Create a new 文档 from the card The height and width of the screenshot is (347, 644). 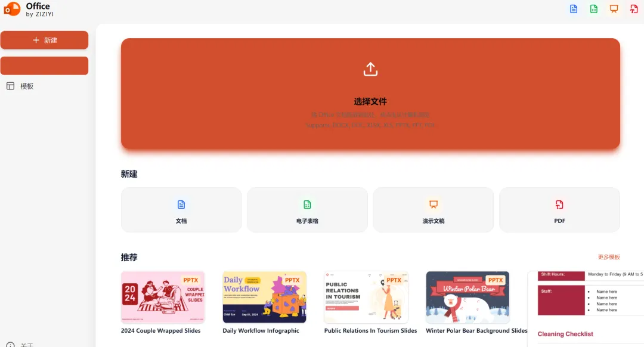181,210
